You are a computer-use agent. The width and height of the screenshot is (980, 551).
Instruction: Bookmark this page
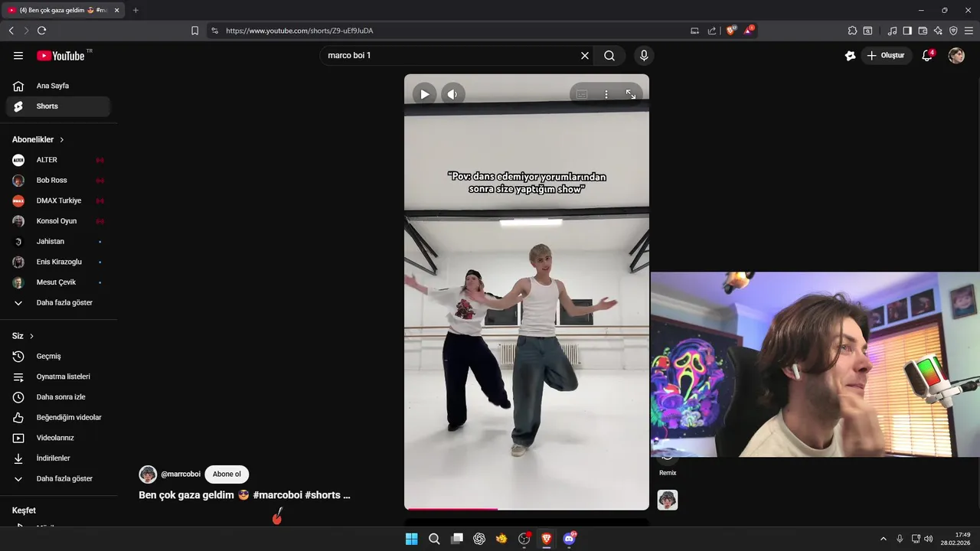[x=194, y=31]
